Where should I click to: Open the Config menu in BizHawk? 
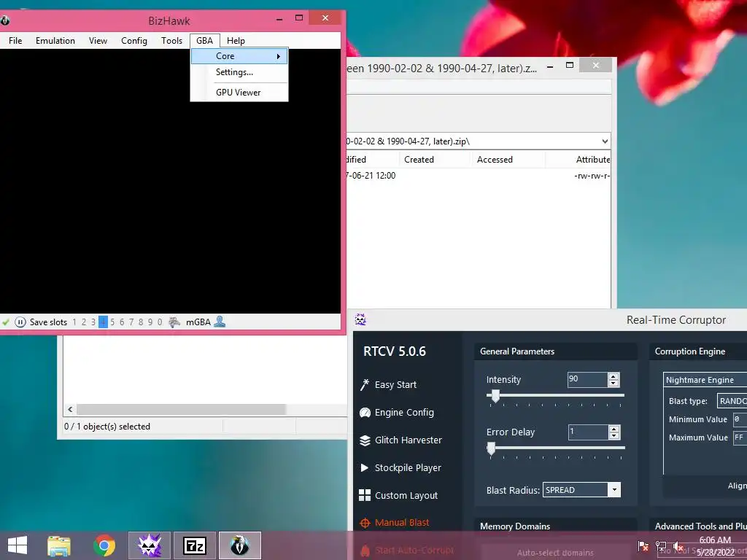(x=134, y=41)
